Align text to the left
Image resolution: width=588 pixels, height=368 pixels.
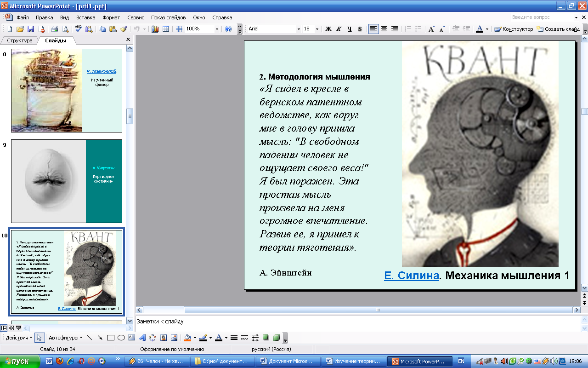click(373, 29)
